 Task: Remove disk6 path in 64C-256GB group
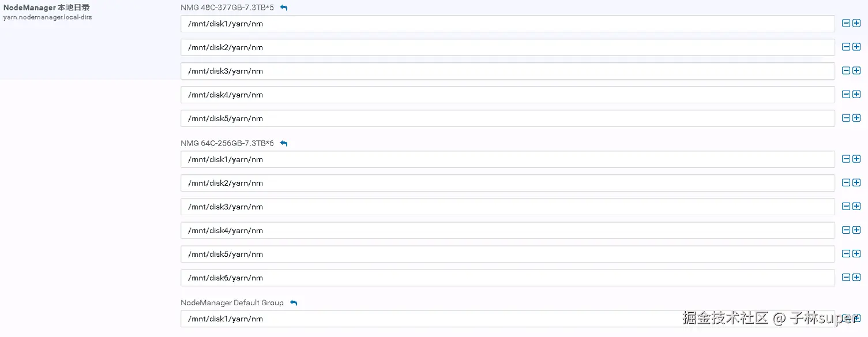click(846, 278)
